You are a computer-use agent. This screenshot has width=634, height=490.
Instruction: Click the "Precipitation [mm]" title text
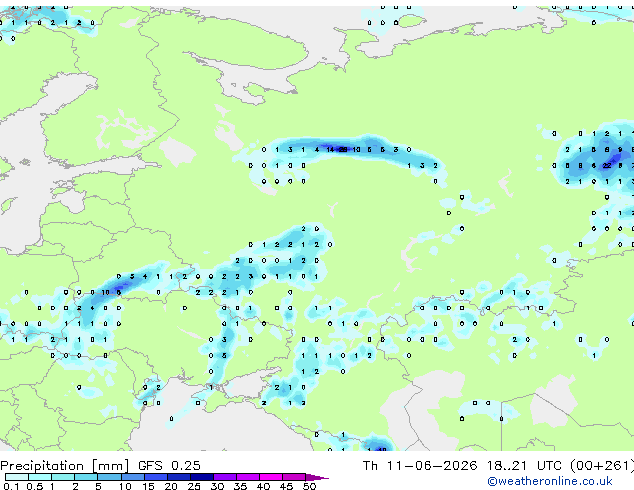coord(65,466)
